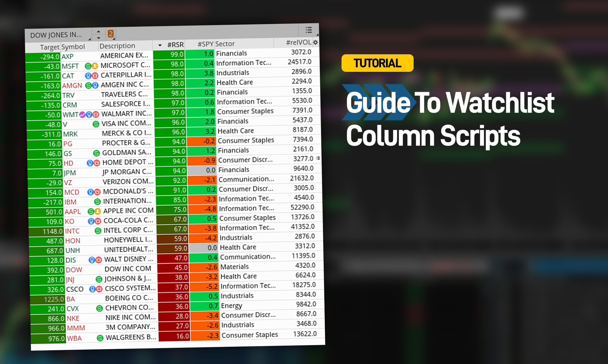This screenshot has height=364, width=608.
Task: Click the yellow TUTORIAL badge
Action: [377, 63]
